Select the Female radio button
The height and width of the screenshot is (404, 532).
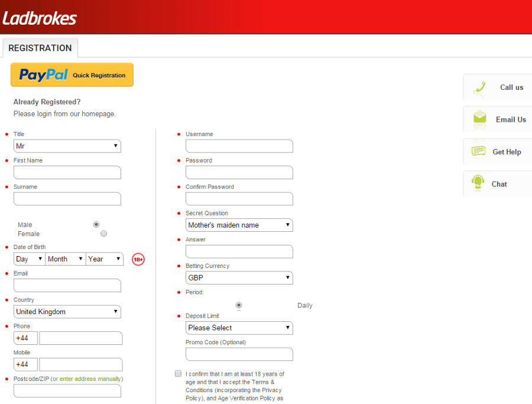point(104,234)
